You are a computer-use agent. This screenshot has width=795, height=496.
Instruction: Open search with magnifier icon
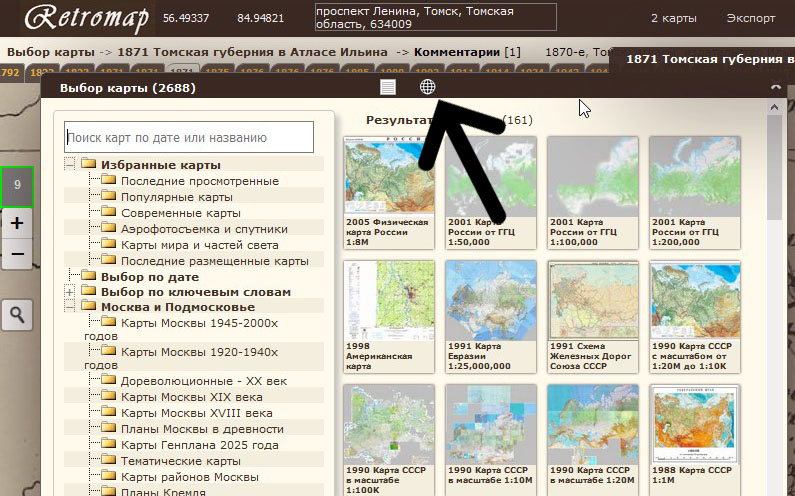[17, 315]
